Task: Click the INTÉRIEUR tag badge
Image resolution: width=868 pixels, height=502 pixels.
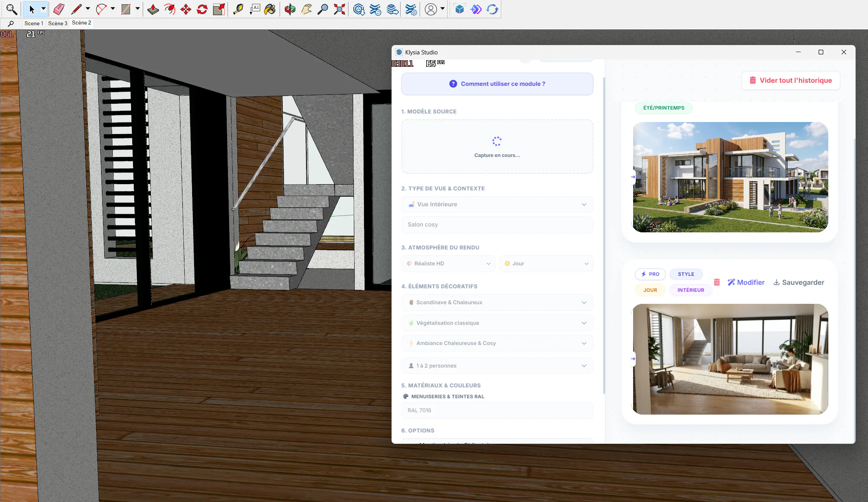Action: coord(691,290)
